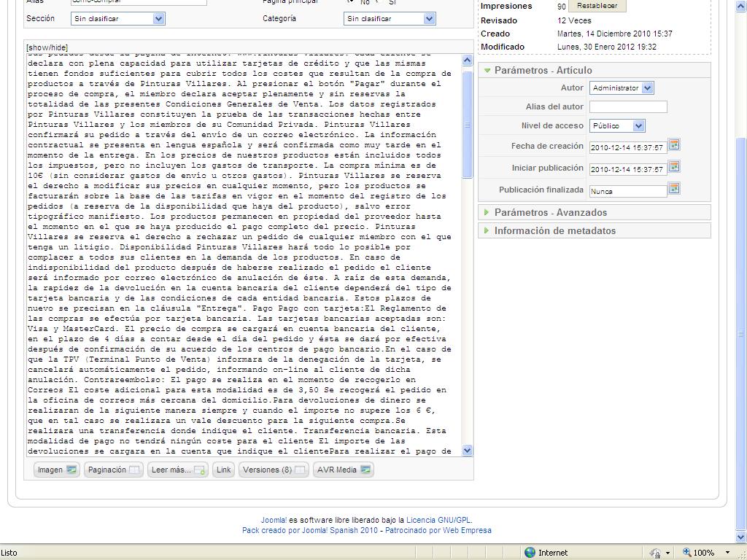Click the text editor's scrollbar thumb

click(x=467, y=125)
